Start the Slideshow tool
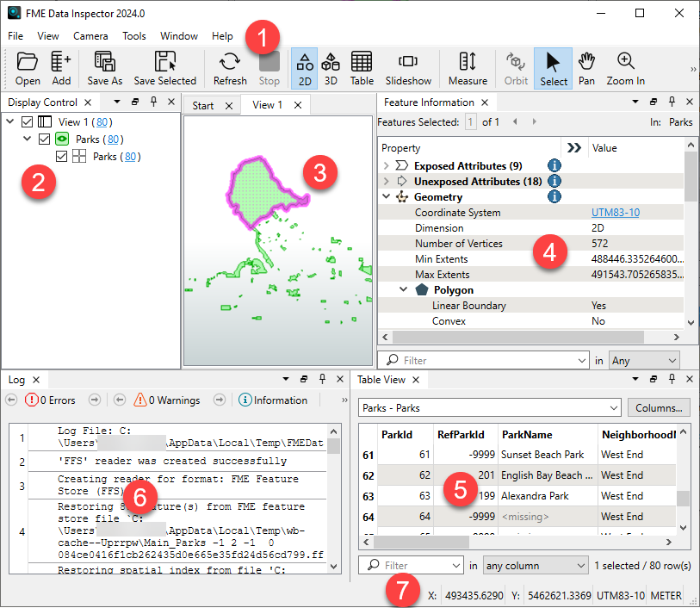Viewport: 700px width, 608px height. point(408,68)
